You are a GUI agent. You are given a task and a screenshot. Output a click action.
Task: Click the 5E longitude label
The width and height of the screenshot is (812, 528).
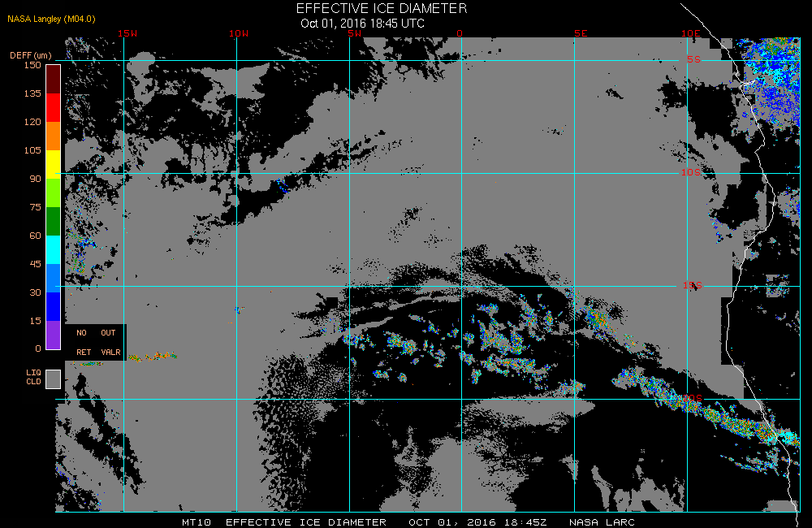coord(581,33)
